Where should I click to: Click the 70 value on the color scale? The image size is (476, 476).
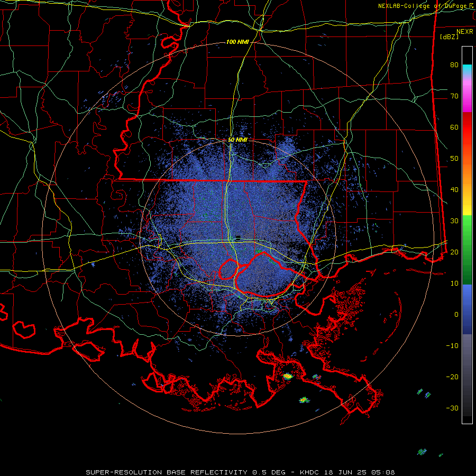454,96
